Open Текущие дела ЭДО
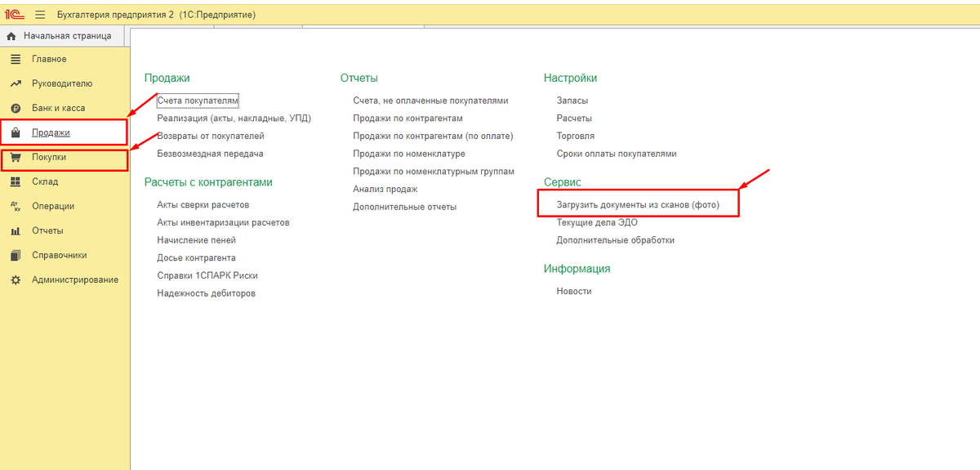The height and width of the screenshot is (470, 980). pyautogui.click(x=597, y=222)
